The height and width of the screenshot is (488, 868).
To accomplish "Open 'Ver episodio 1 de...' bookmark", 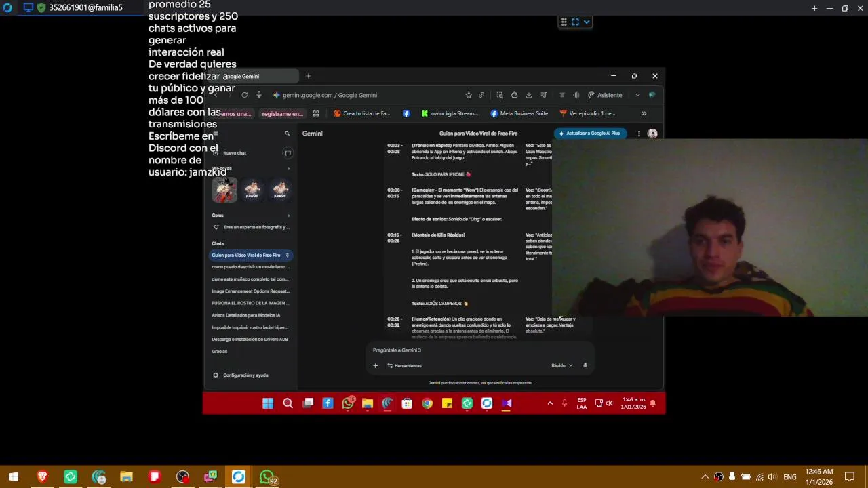I will click(x=587, y=113).
